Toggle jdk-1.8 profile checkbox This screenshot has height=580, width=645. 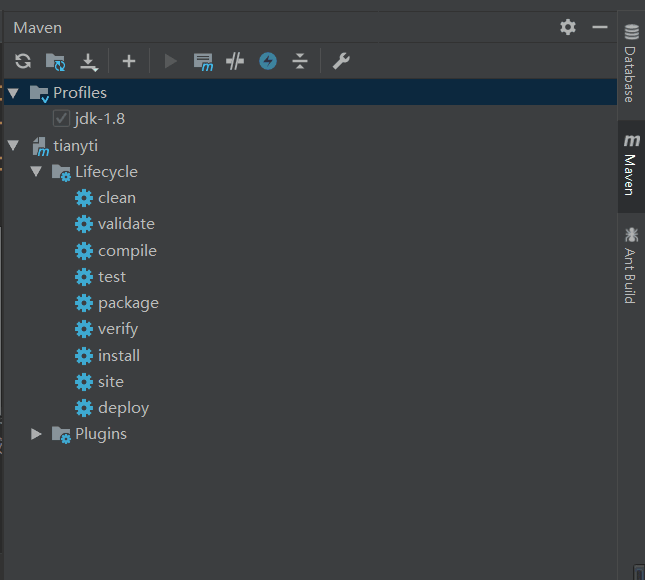[x=61, y=118]
